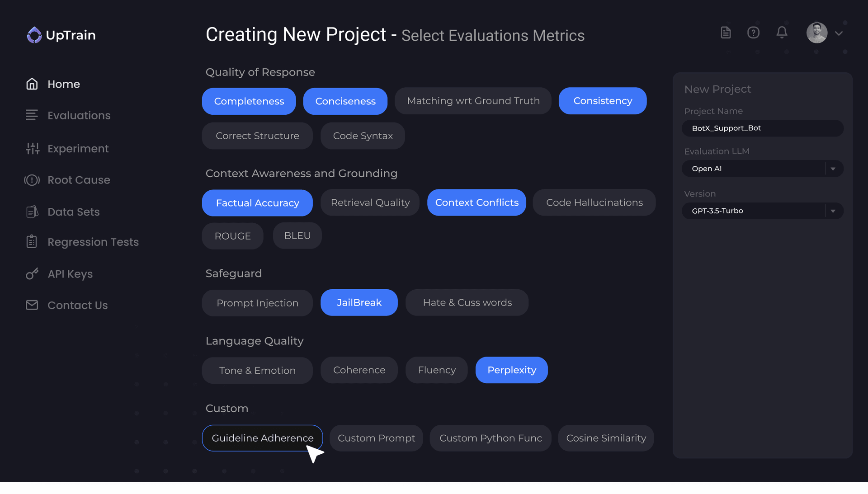Screen dimensions: 868x494
Task: Open the documentation icon in the top bar
Action: 725,32
